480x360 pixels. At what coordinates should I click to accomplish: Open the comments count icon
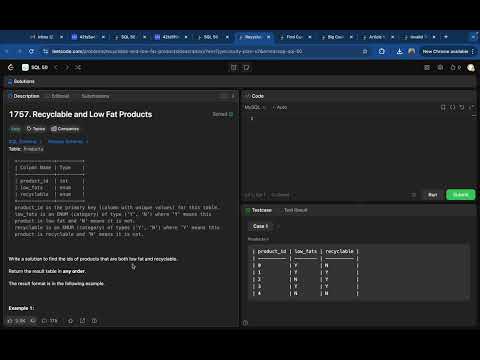(x=50, y=321)
